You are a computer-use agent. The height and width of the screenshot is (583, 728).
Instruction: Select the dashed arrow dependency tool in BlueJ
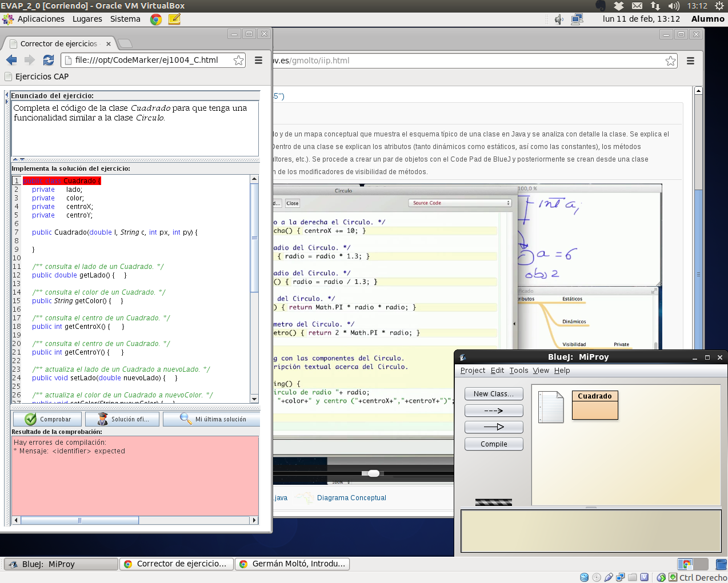pos(494,411)
